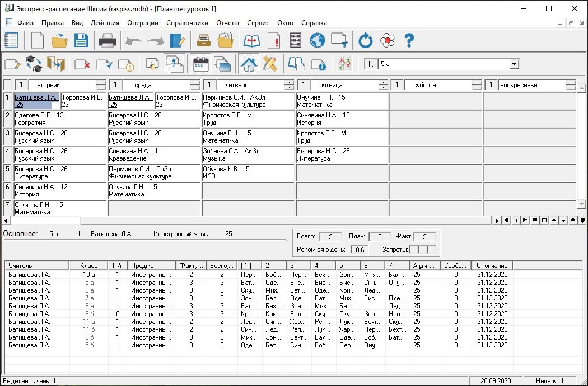Click the spinner arrows beside вторник
588x386 pixels.
tap(100, 85)
